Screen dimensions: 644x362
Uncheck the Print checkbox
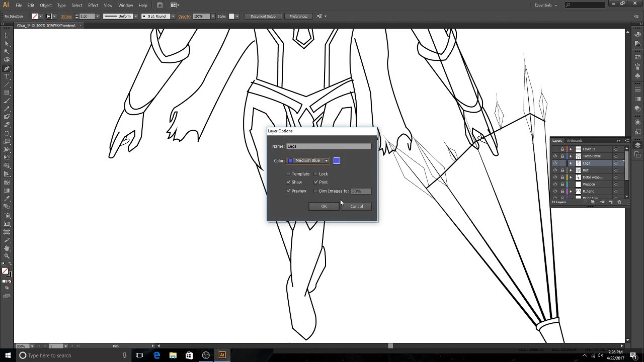click(x=315, y=182)
